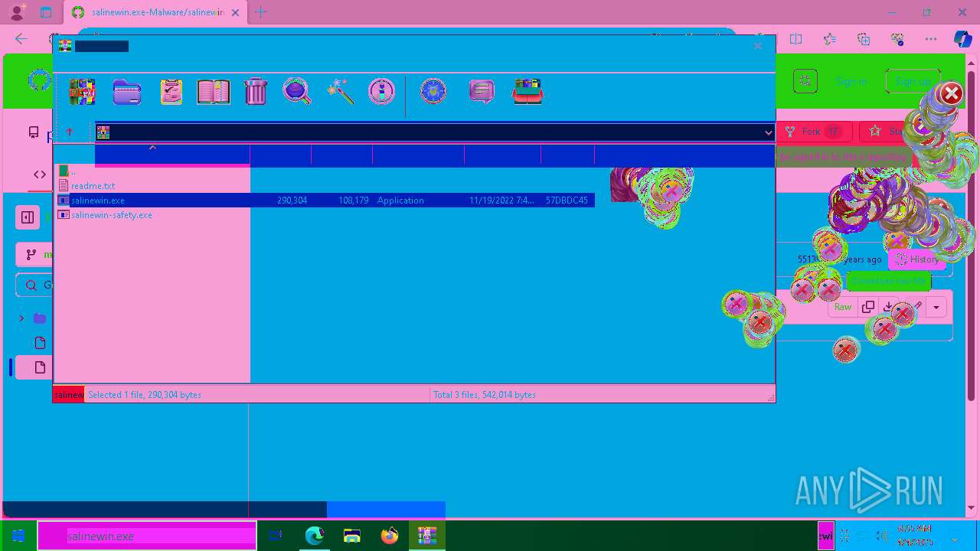980x551 pixels.
Task: Click the View book icon
Action: (x=214, y=92)
